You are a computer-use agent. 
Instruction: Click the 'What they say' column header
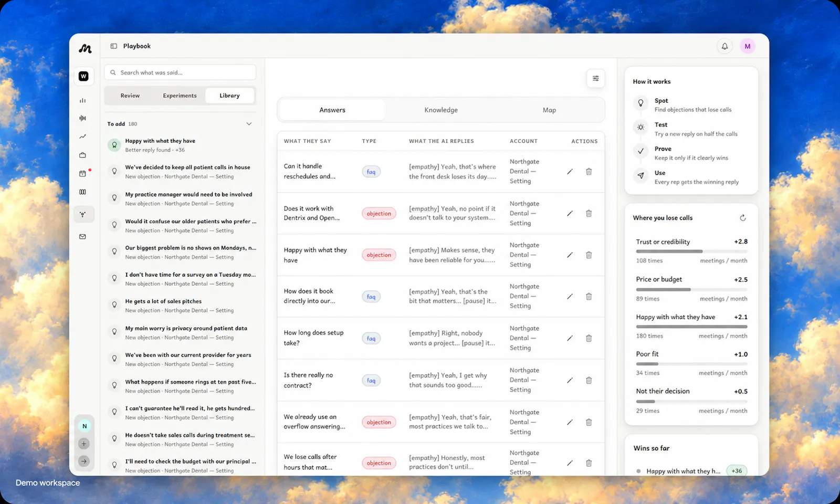307,141
